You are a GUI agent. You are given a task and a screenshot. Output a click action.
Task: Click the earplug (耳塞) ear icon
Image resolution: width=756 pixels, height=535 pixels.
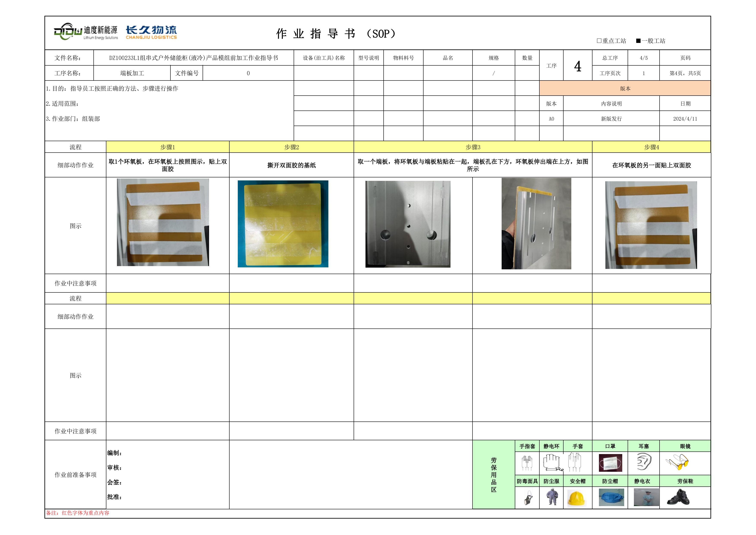pyautogui.click(x=644, y=462)
